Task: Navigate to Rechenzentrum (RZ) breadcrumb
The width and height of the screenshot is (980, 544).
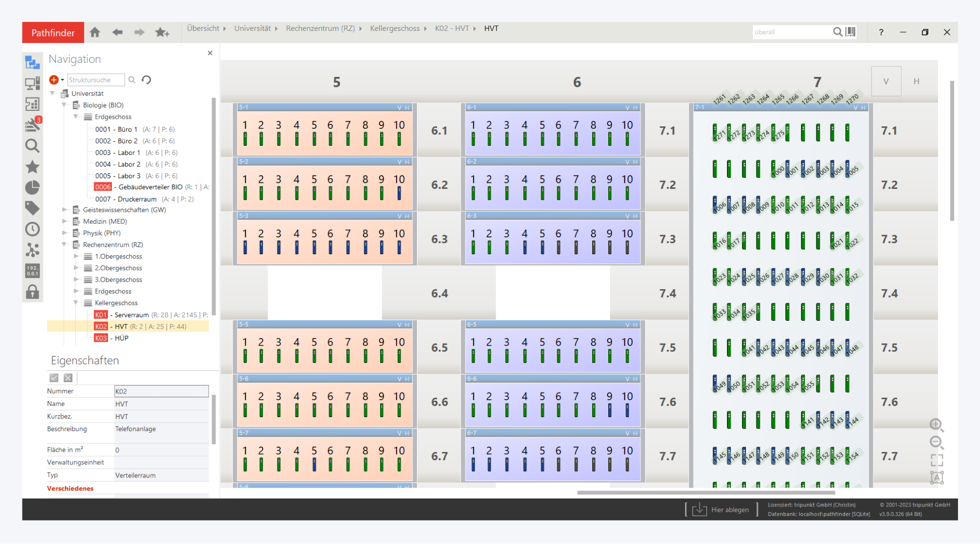Action: [x=320, y=28]
